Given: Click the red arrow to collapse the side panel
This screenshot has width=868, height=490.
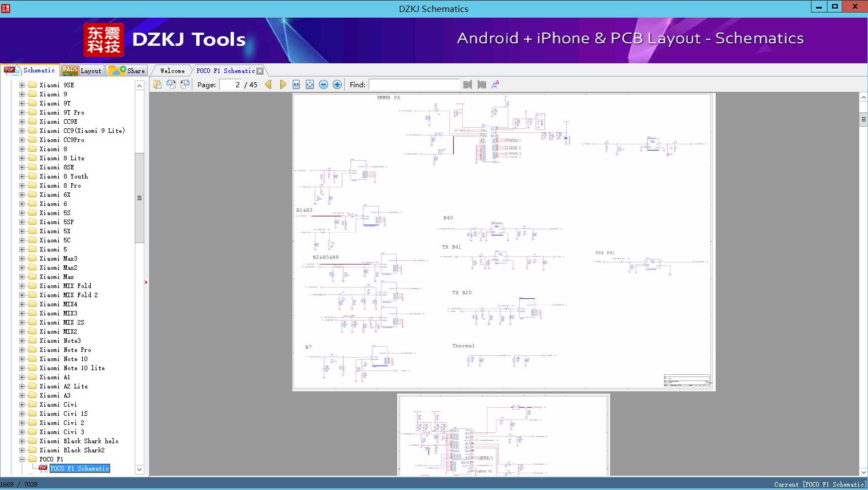Looking at the screenshot, I should (146, 282).
